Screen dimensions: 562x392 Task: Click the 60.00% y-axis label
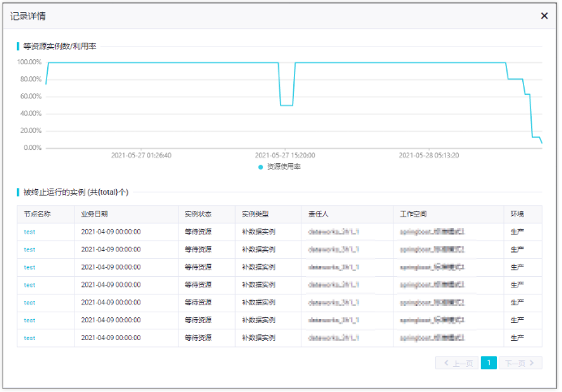[x=31, y=97]
